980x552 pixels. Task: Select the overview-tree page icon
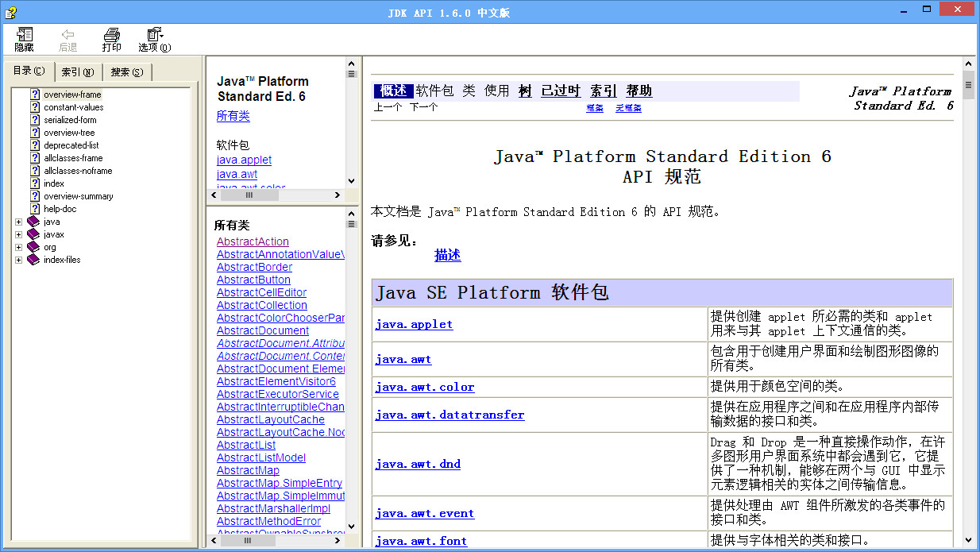point(35,133)
